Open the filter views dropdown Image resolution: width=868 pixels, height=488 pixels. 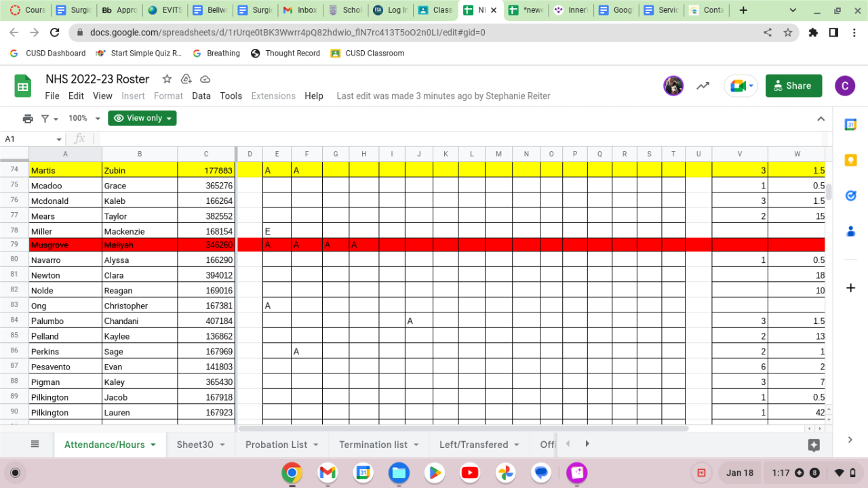[x=50, y=119]
